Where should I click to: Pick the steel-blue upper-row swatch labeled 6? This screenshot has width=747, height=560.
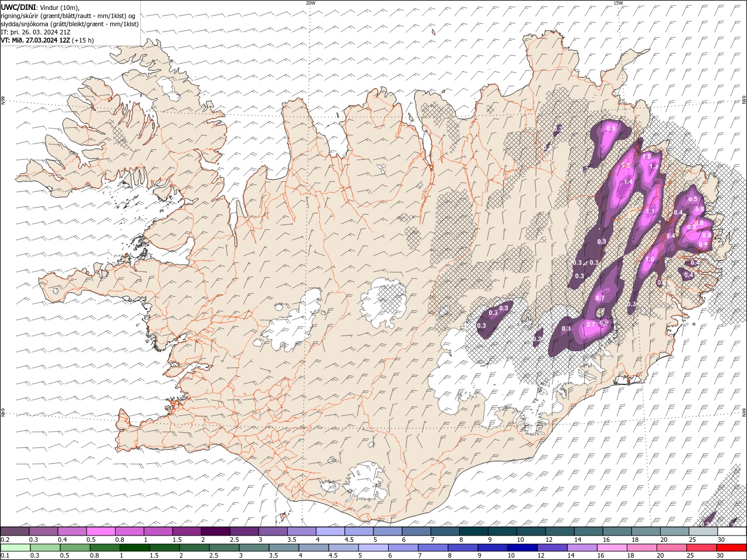pyautogui.click(x=416, y=531)
